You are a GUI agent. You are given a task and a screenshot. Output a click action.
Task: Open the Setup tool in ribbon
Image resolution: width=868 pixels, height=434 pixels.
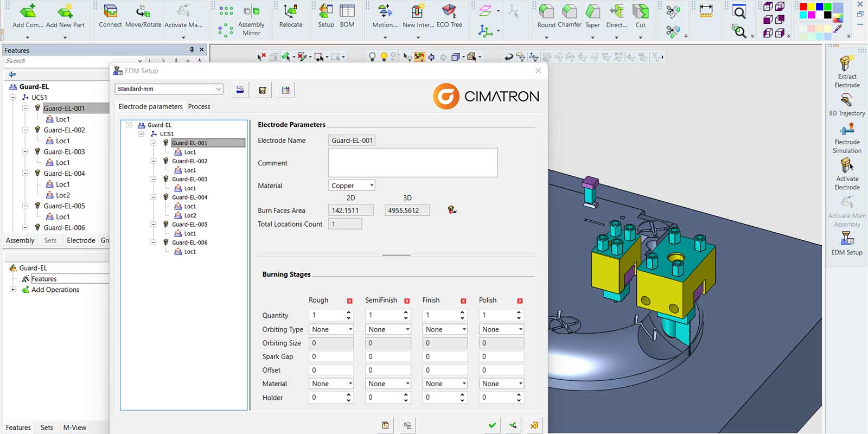click(326, 12)
